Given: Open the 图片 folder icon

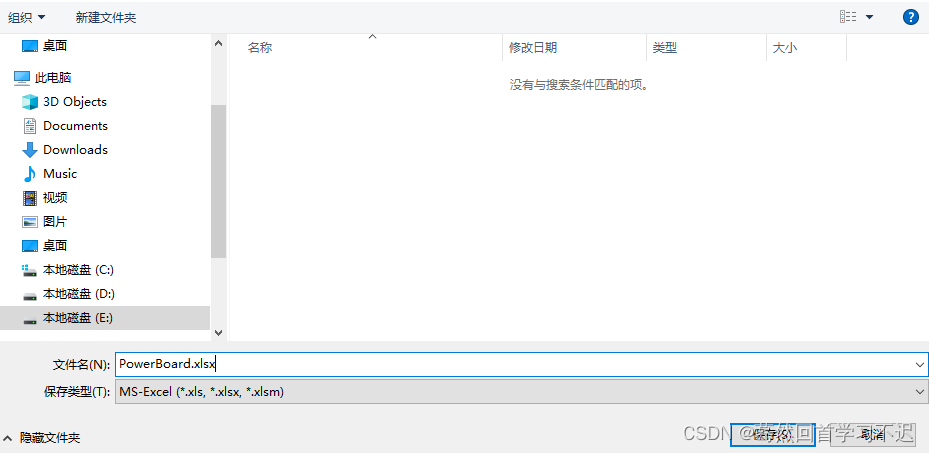Looking at the screenshot, I should [x=30, y=222].
